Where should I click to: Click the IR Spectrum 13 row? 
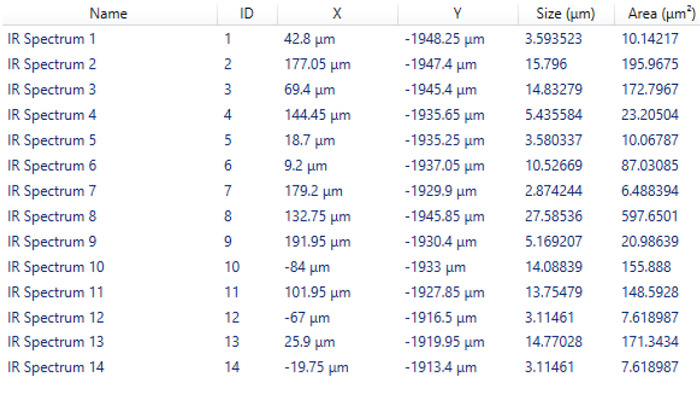click(x=350, y=342)
